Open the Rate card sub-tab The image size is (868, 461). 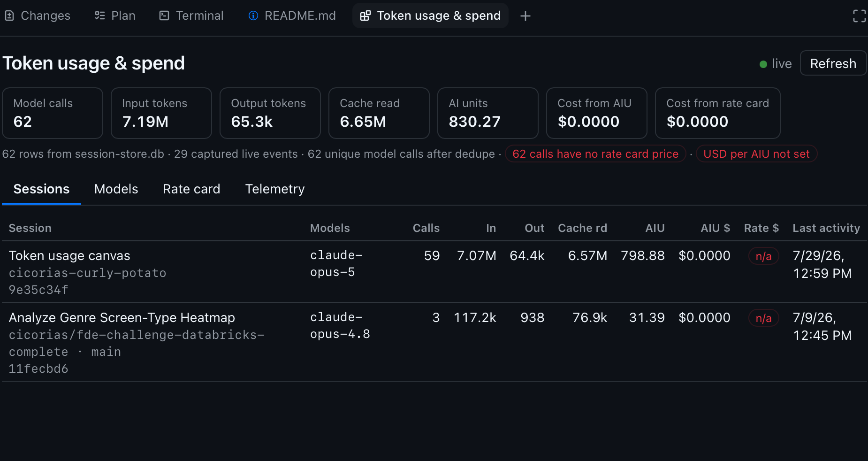pyautogui.click(x=191, y=189)
